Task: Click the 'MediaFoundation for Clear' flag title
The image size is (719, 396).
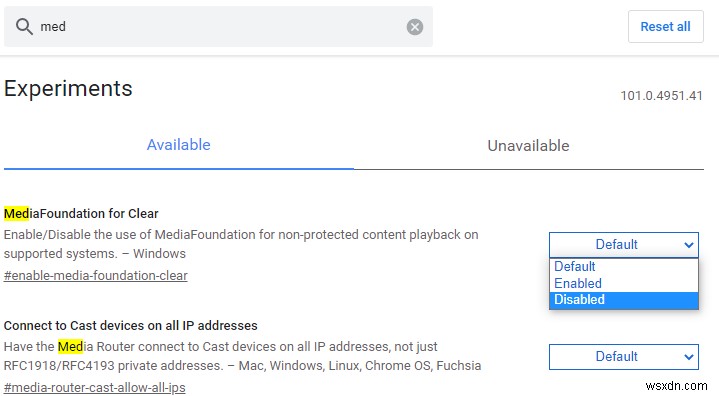Action: pyautogui.click(x=81, y=214)
